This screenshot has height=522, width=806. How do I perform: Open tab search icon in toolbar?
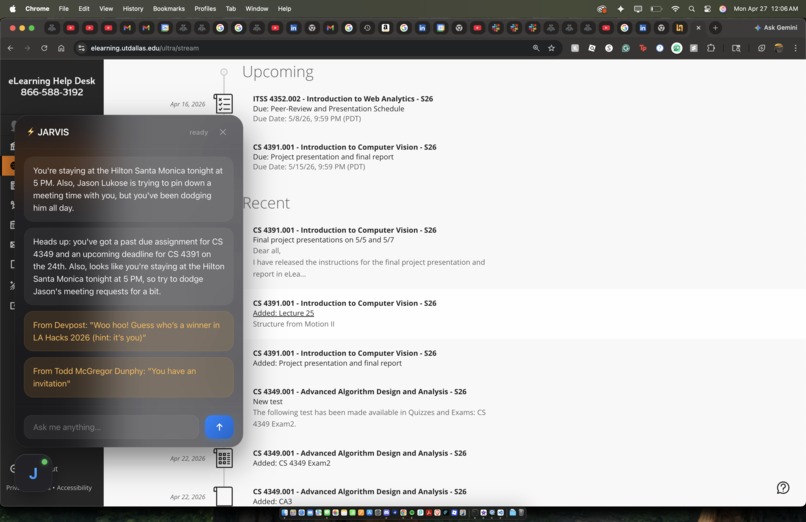point(736,48)
